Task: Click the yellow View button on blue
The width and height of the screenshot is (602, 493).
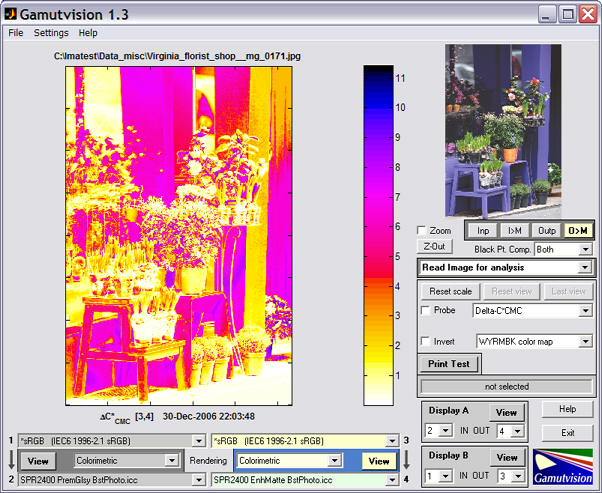Action: tap(379, 461)
